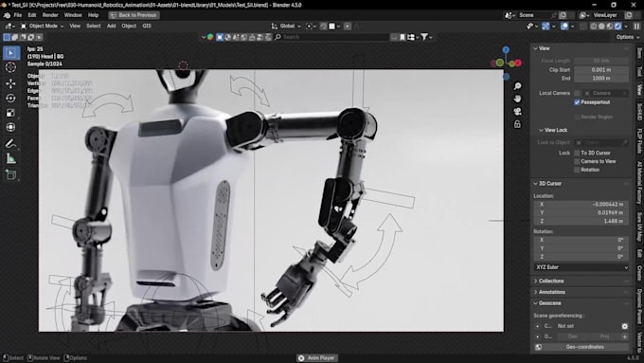Click the navigation gizmo blue Z axis
644x363 pixels.
tap(506, 49)
